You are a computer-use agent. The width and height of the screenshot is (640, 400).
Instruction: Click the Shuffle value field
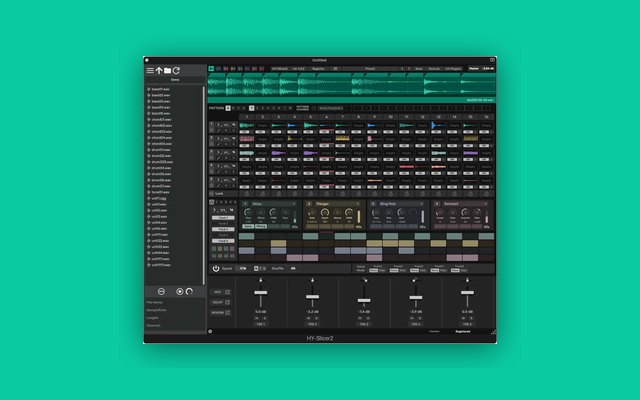click(293, 269)
